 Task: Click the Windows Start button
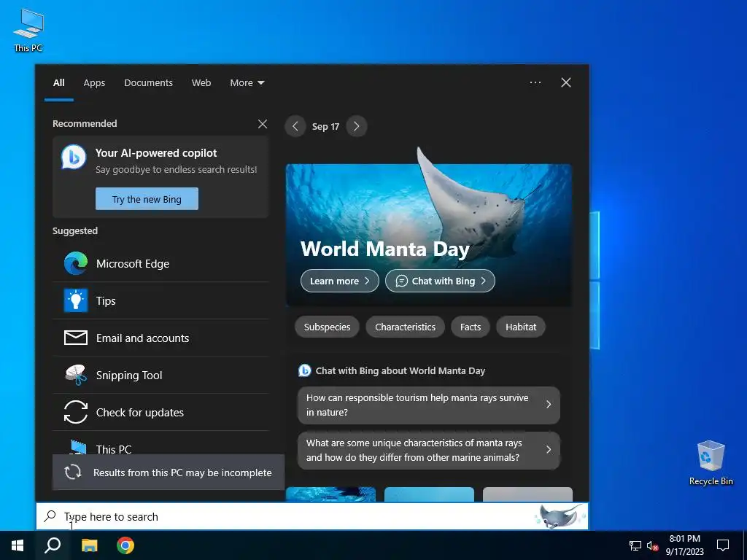(x=18, y=545)
